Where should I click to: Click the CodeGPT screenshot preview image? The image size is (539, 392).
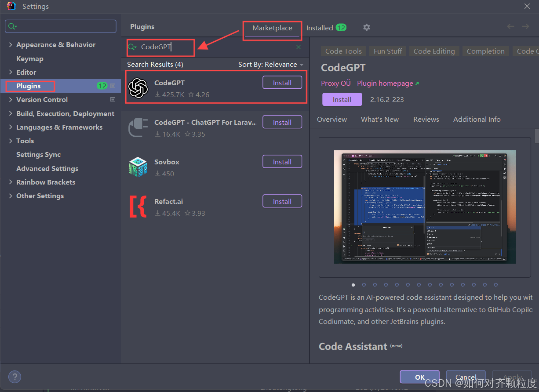tap(425, 207)
